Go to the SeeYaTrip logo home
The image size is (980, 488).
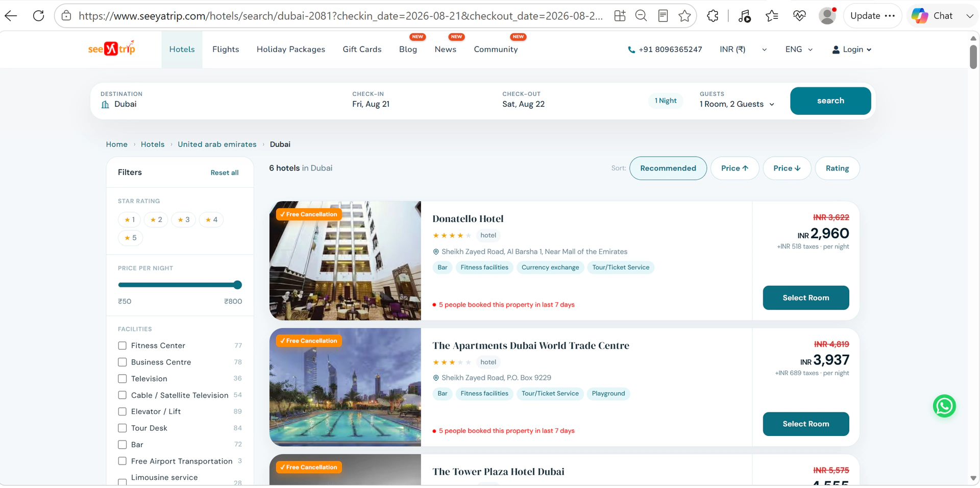click(112, 48)
